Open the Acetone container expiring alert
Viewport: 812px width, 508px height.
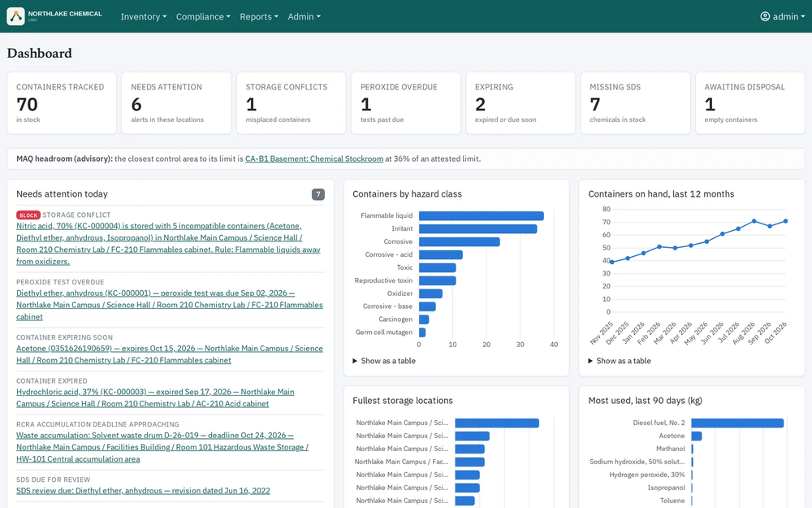click(170, 354)
